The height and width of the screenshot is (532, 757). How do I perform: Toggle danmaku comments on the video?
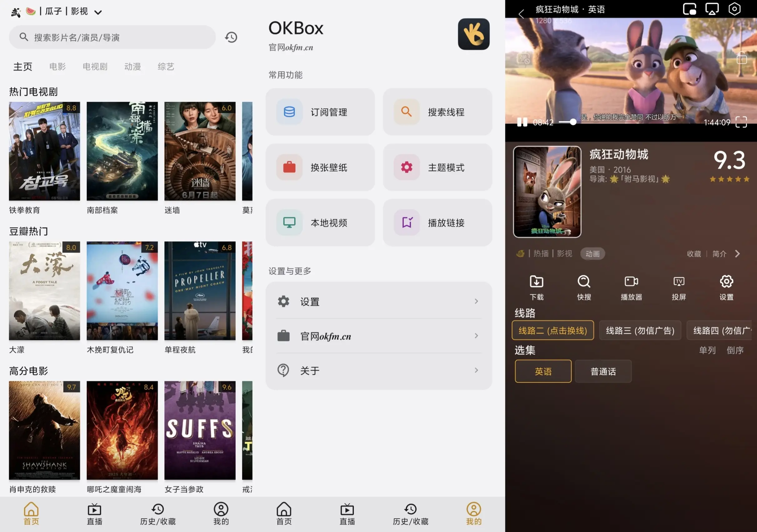524,59
